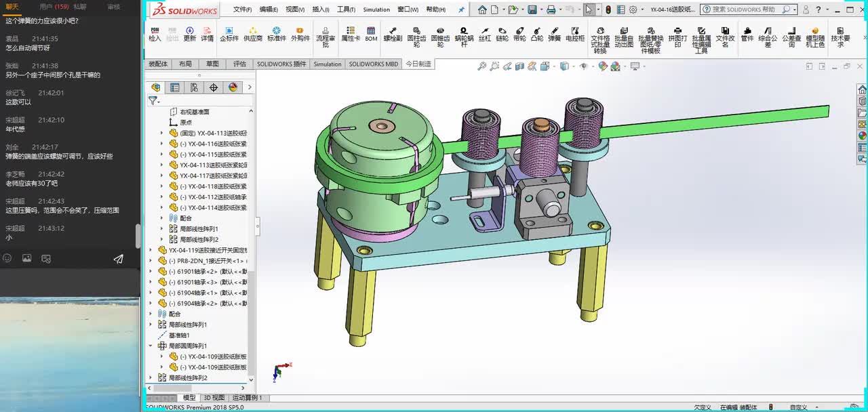Open the 属性卡 property card
Viewport: 868px width, 412px height.
pyautogui.click(x=351, y=35)
